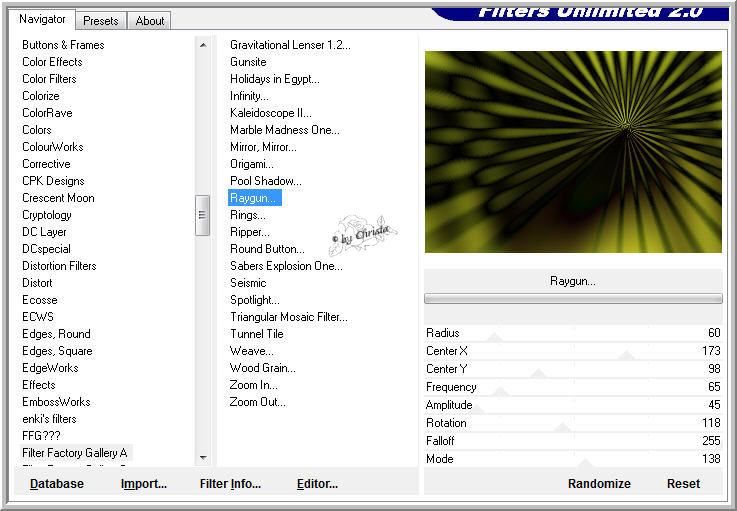Screen dimensions: 737x511
Task: Click the progress bar under Raygun title
Action: coord(573,298)
